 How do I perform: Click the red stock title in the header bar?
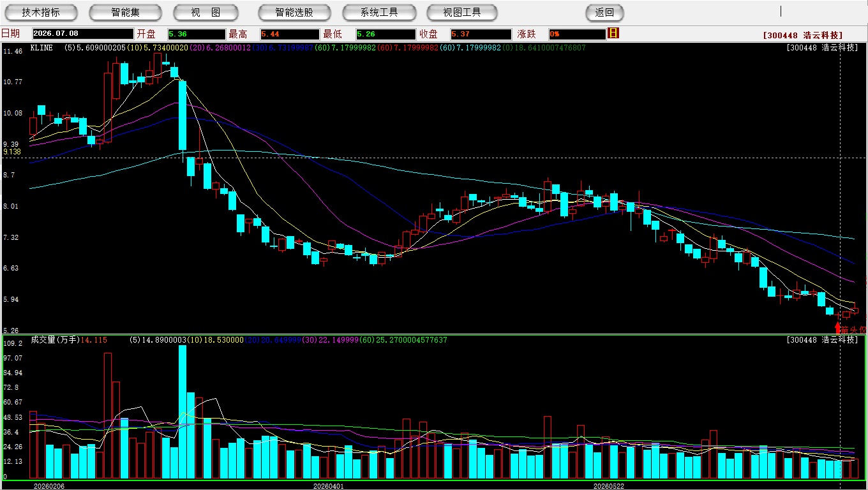tap(802, 36)
